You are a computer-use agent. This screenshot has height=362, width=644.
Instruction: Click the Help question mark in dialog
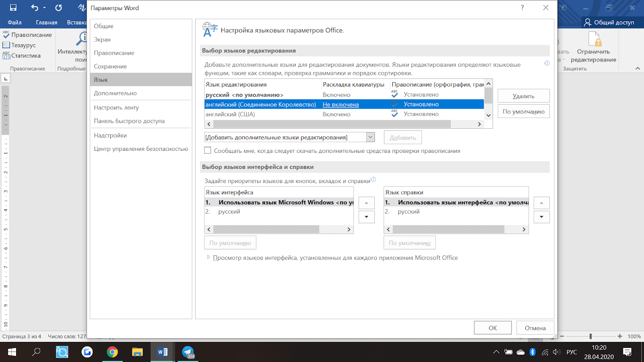(522, 8)
